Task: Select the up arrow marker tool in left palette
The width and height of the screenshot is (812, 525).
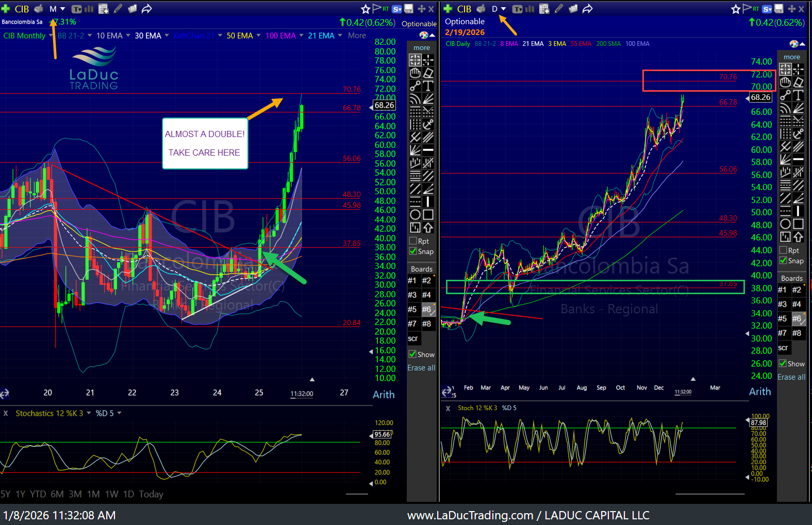Action: click(x=428, y=228)
